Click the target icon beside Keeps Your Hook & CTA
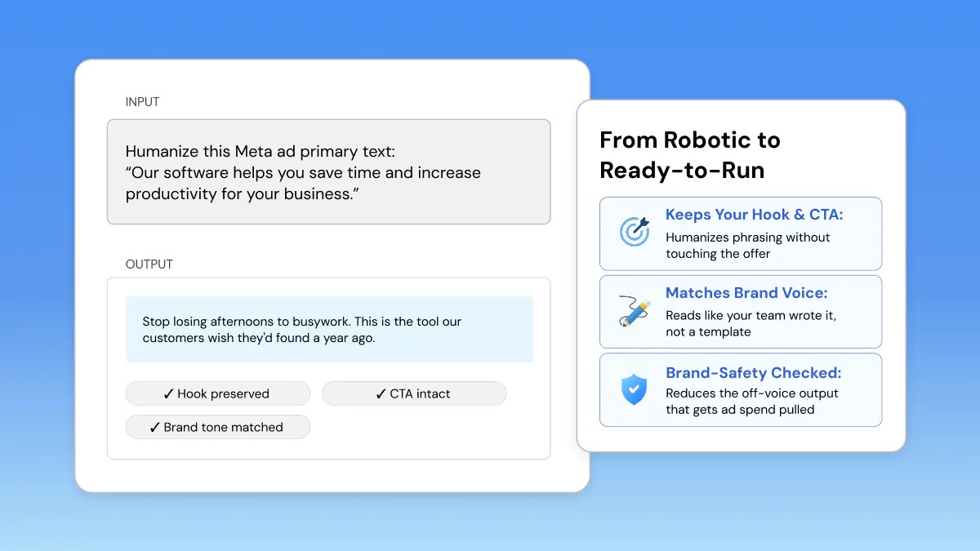 tap(635, 231)
